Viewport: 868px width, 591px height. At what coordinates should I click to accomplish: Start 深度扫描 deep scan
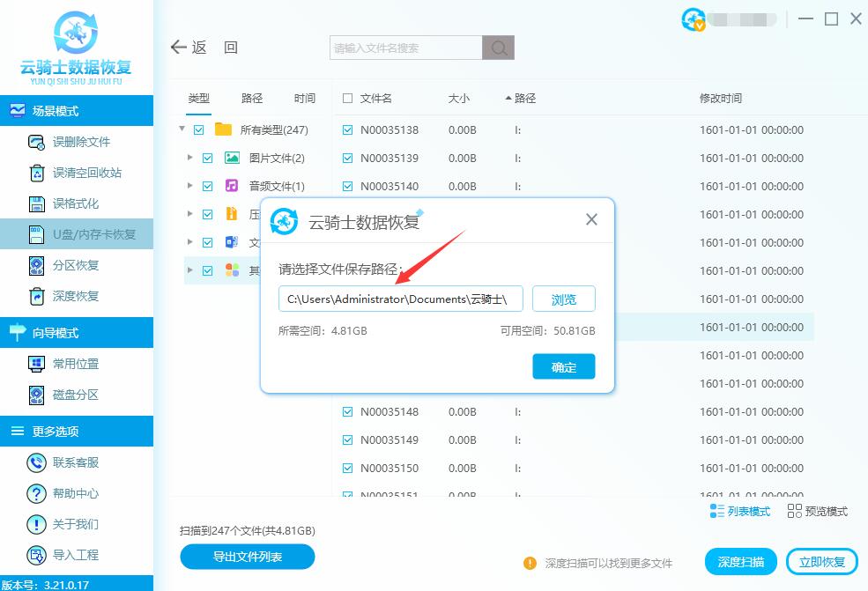click(741, 562)
